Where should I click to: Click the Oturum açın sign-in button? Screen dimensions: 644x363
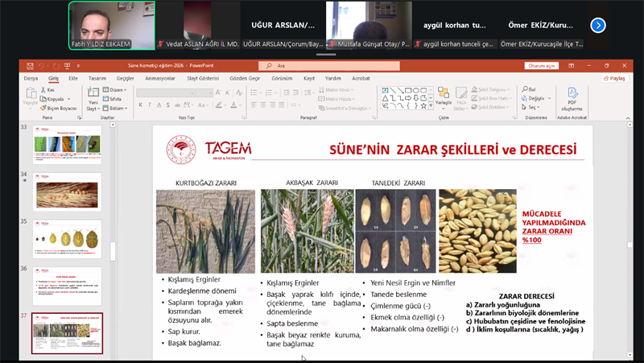coord(541,65)
